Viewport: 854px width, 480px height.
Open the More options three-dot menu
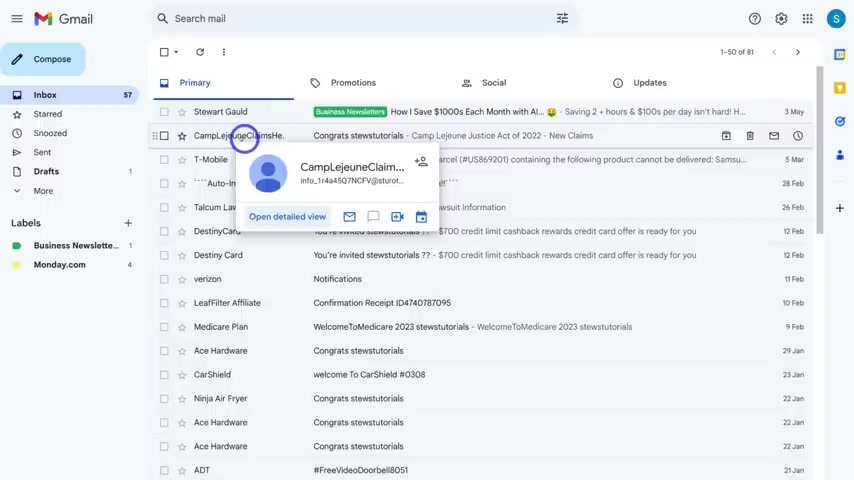click(x=224, y=52)
